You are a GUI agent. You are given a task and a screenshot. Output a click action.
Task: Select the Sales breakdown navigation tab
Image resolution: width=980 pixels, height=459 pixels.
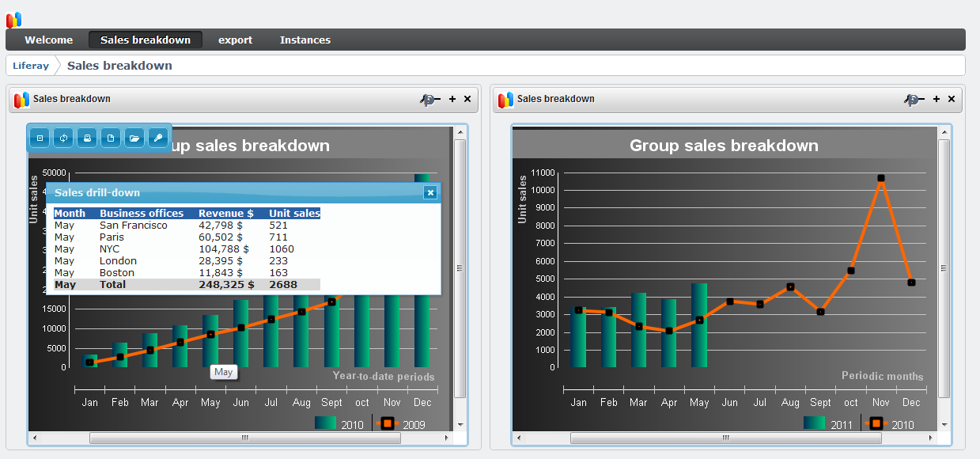pyautogui.click(x=146, y=40)
